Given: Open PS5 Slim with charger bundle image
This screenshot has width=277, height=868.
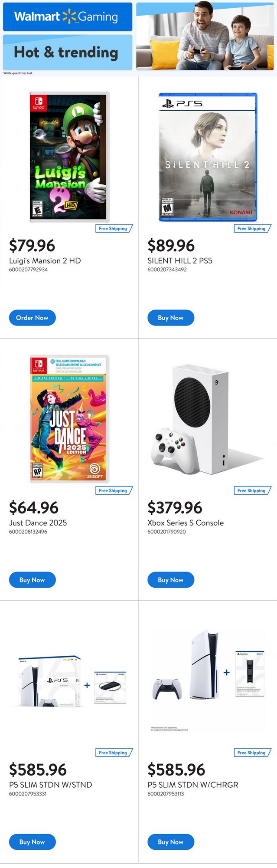Looking at the screenshot, I should tap(208, 677).
